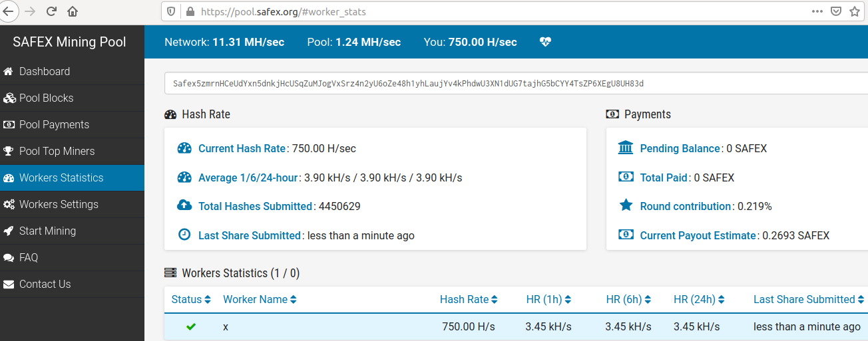Viewport: 868px width, 341px height.
Task: Open the page actions three-dot menu
Action: (x=817, y=11)
